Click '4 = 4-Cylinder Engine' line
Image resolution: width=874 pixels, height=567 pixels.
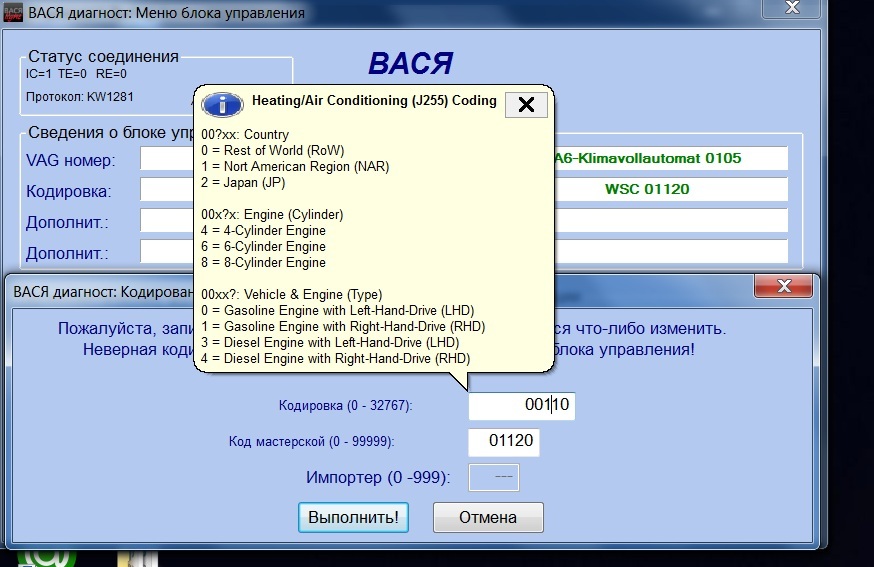(x=263, y=231)
